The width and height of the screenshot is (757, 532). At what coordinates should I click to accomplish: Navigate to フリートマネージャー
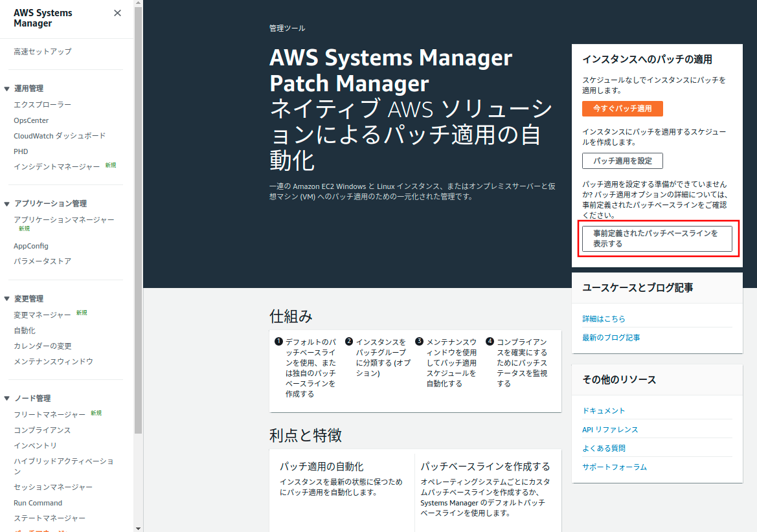tap(49, 415)
